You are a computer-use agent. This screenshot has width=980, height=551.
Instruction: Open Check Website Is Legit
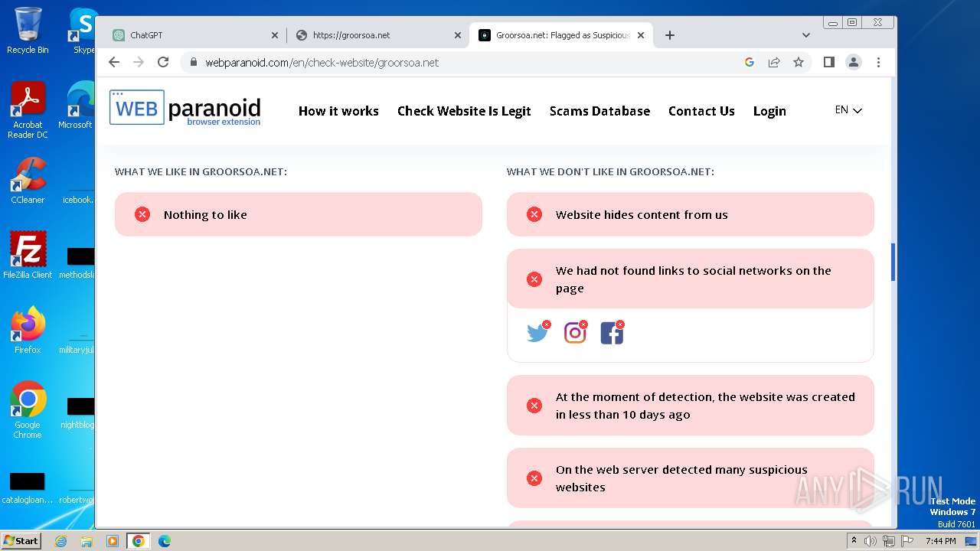click(x=464, y=111)
